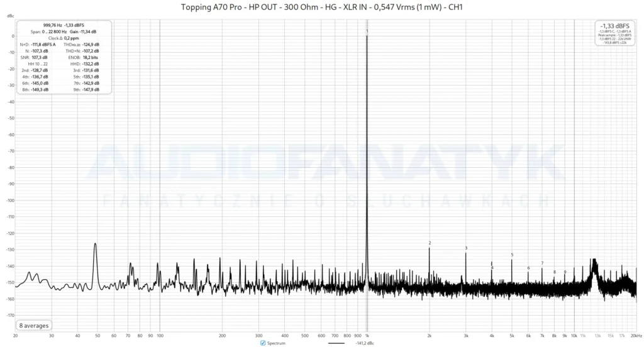Image resolution: width=644 pixels, height=347 pixels.
Task: Select the 9th harmonic -147,9 dB value
Action: tap(91, 89)
